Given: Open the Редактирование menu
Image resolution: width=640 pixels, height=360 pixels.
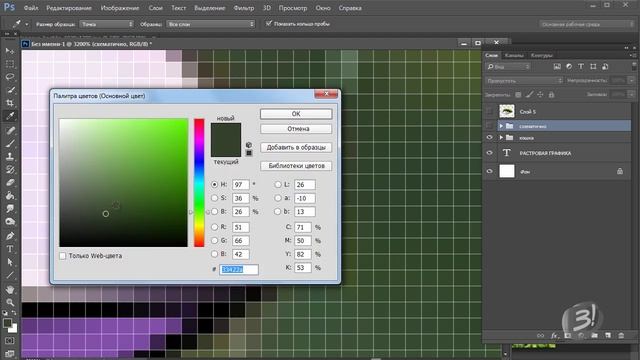Looking at the screenshot, I should coord(69,8).
